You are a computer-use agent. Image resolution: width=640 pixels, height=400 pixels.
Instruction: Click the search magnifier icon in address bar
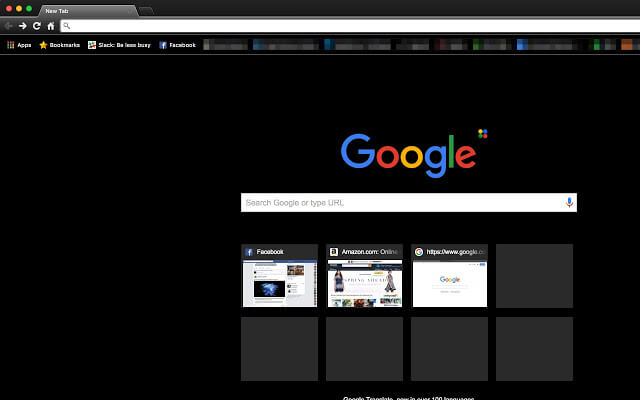[67, 26]
